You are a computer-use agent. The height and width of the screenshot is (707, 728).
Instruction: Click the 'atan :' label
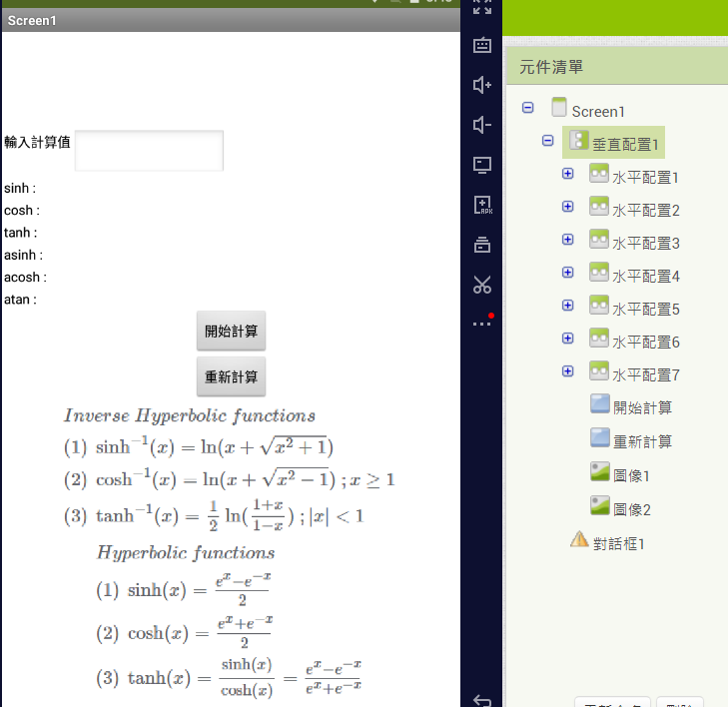(20, 300)
